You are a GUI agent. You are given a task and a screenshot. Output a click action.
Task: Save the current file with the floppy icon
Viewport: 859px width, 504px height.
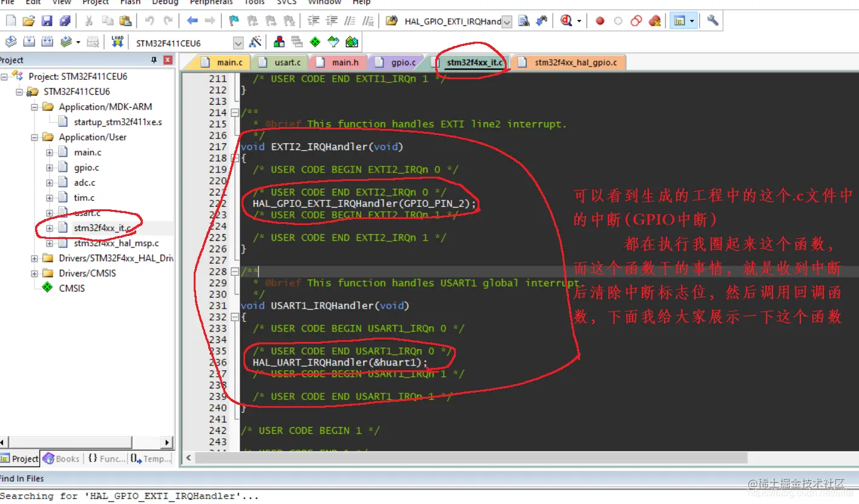click(x=47, y=21)
